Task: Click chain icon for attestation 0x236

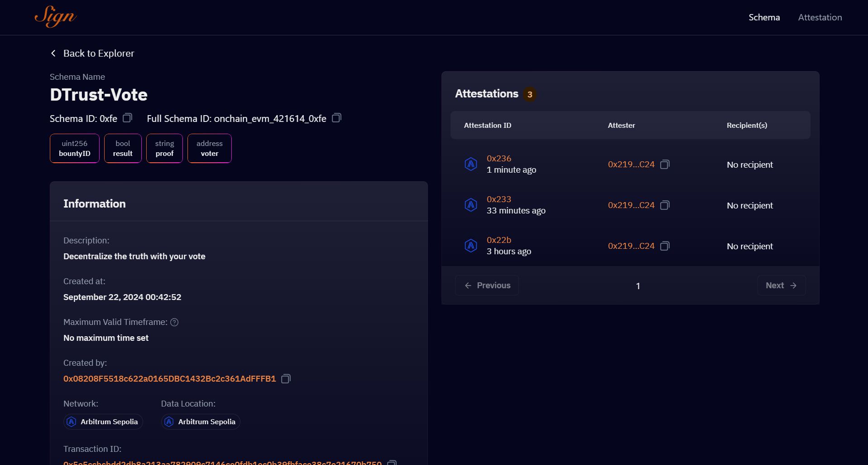Action: click(471, 164)
